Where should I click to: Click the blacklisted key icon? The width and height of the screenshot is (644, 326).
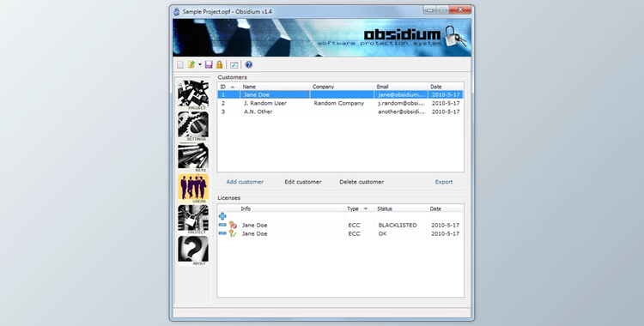(233, 225)
